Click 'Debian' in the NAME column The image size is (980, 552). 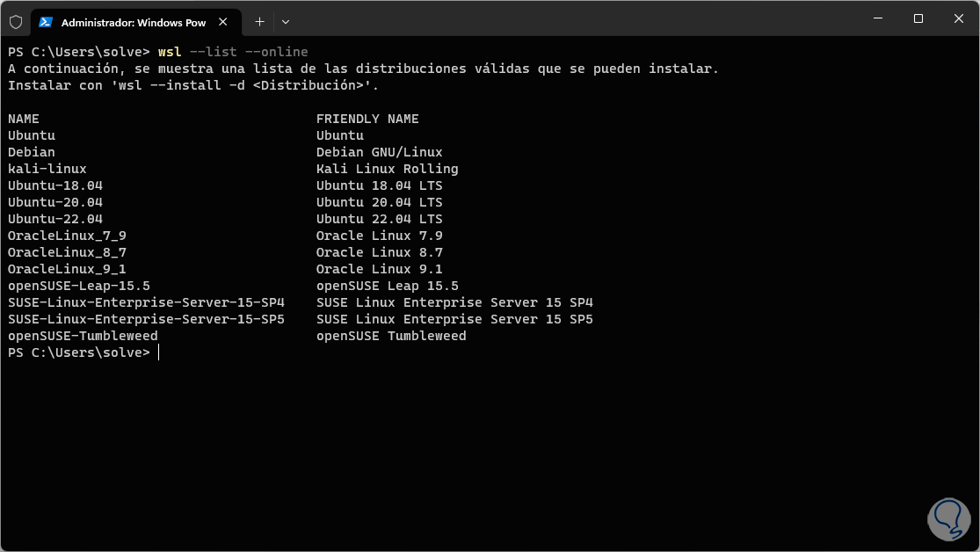32,153
